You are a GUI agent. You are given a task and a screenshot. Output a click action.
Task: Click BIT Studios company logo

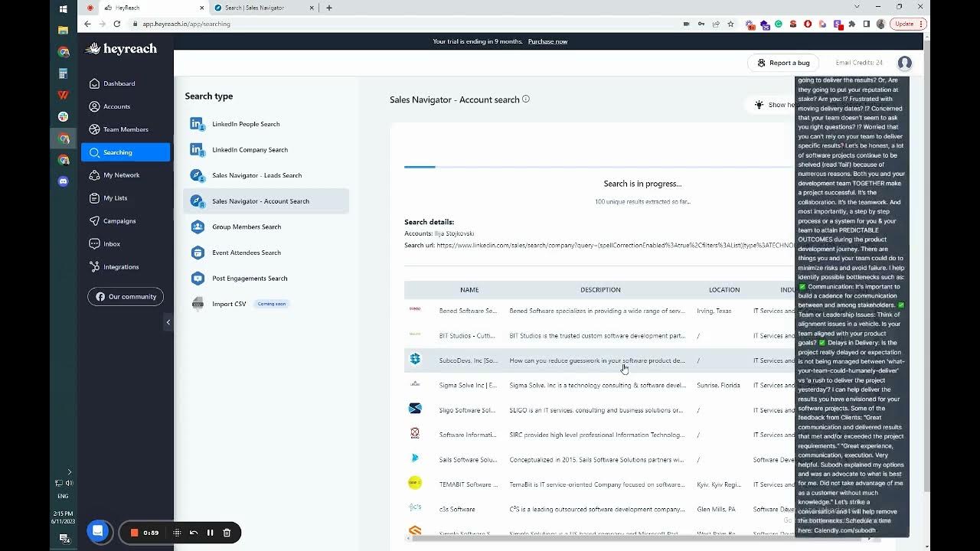coord(415,334)
